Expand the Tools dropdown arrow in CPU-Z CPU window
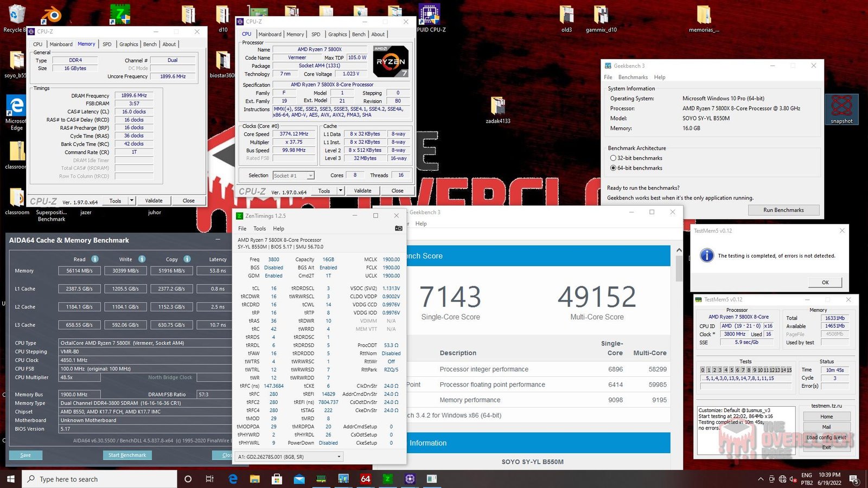 point(340,190)
